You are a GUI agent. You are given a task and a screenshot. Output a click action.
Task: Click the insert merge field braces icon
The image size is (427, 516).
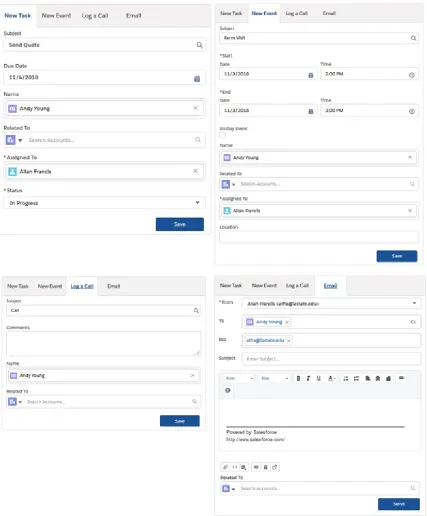point(235,467)
